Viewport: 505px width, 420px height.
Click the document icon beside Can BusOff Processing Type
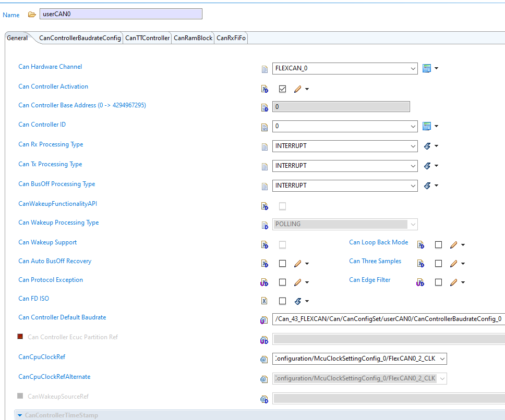264,187
